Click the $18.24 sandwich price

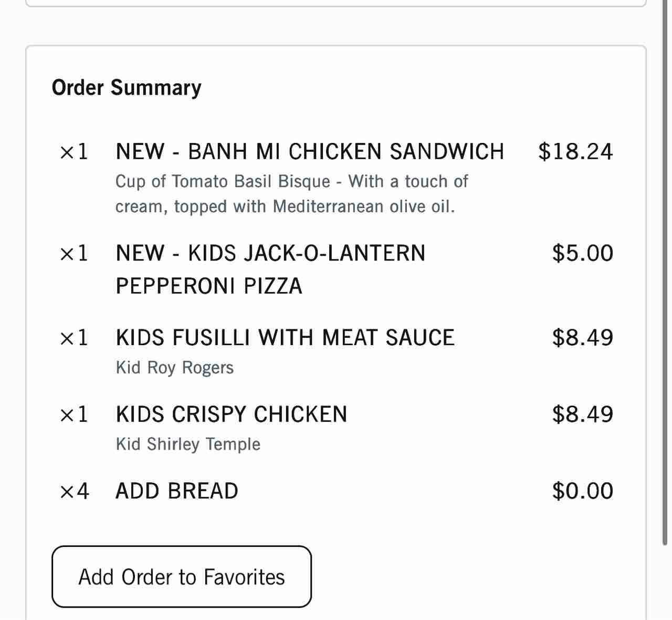[x=575, y=151]
